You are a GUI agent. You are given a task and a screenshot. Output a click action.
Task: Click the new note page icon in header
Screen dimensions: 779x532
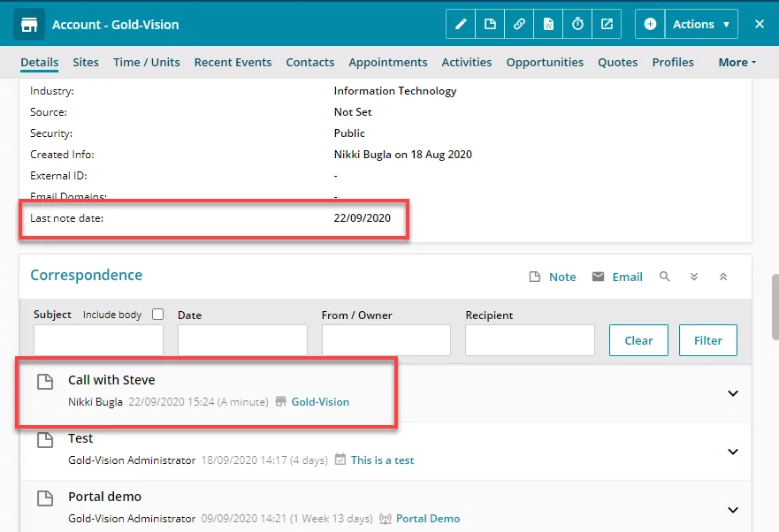[x=490, y=24]
